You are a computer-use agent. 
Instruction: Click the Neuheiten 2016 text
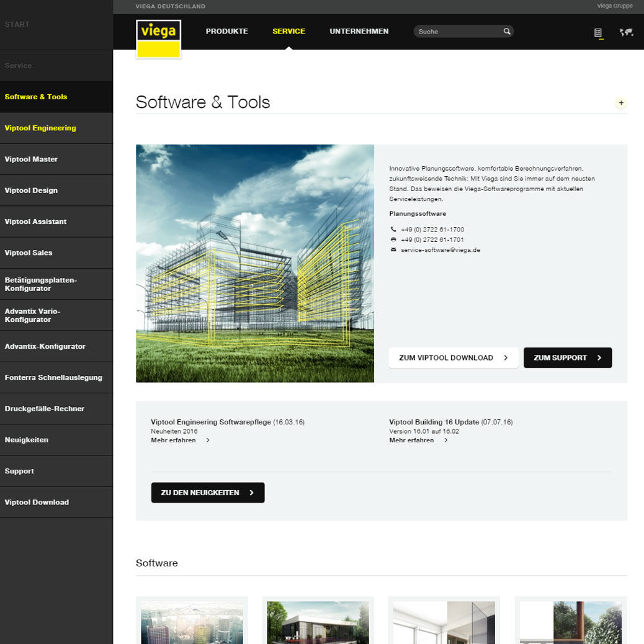coord(174,431)
